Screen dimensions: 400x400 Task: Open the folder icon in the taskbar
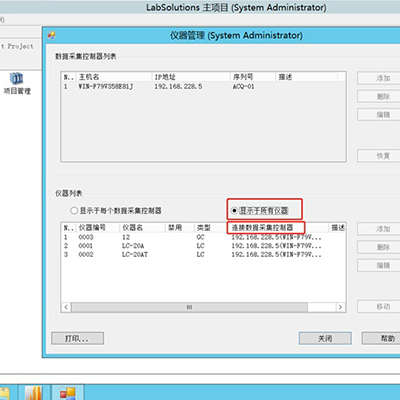click(5, 393)
